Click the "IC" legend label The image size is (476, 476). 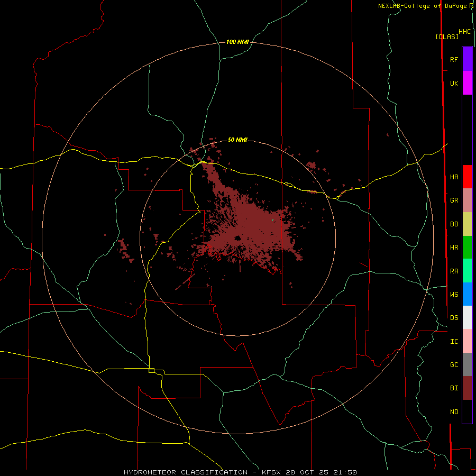(454, 342)
